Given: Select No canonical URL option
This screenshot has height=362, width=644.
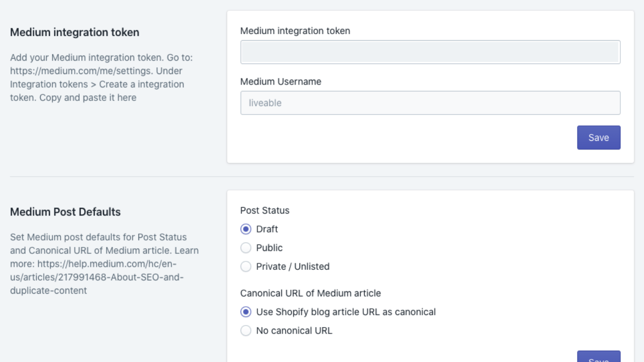Looking at the screenshot, I should point(246,330).
